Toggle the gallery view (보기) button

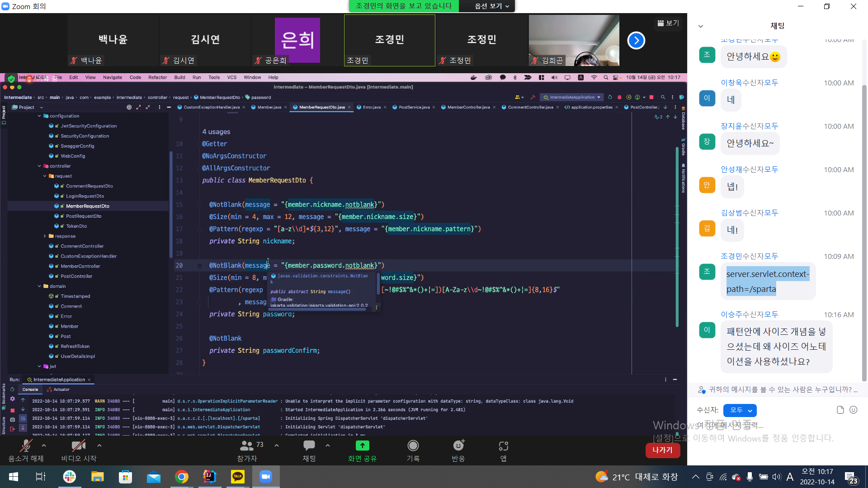668,23
